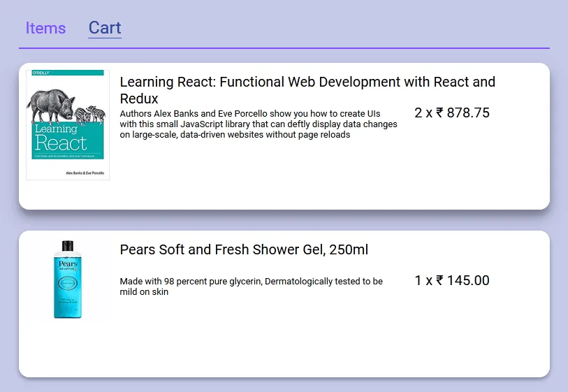Click the 2 x ₹ 878.75 price

point(452,112)
